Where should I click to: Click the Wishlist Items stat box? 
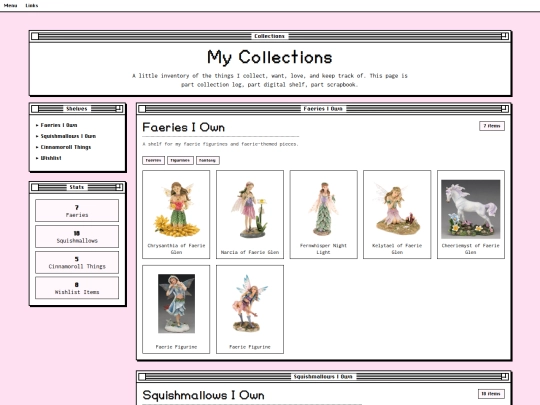[x=77, y=288]
